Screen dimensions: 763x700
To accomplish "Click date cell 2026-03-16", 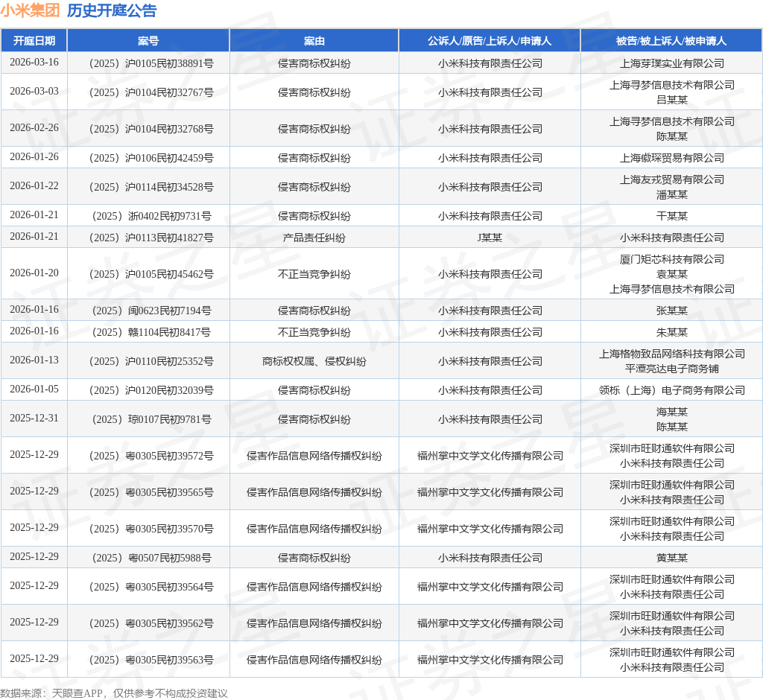I will 34,63.
